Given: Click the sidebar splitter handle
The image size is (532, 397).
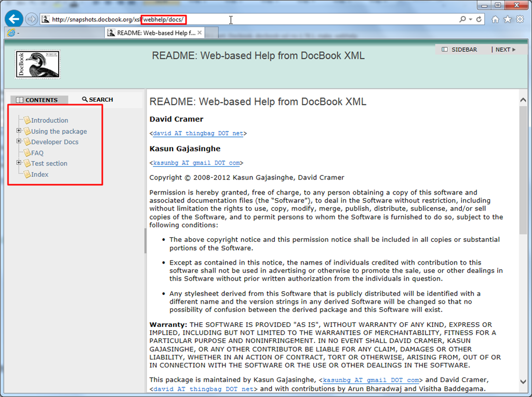Looking at the screenshot, I should point(145,241).
